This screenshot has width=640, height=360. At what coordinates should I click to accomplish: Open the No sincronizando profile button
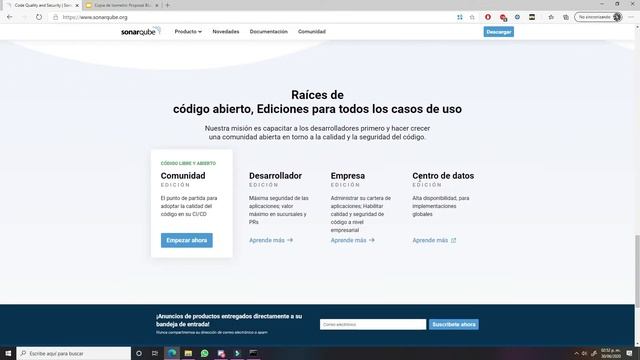pyautogui.click(x=598, y=17)
